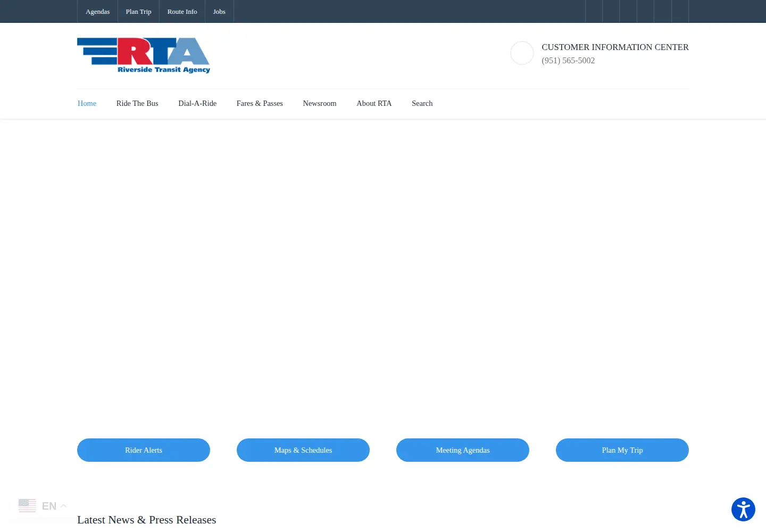The width and height of the screenshot is (766, 532).
Task: Click the (951) 565-5002 phone number
Action: pos(568,61)
